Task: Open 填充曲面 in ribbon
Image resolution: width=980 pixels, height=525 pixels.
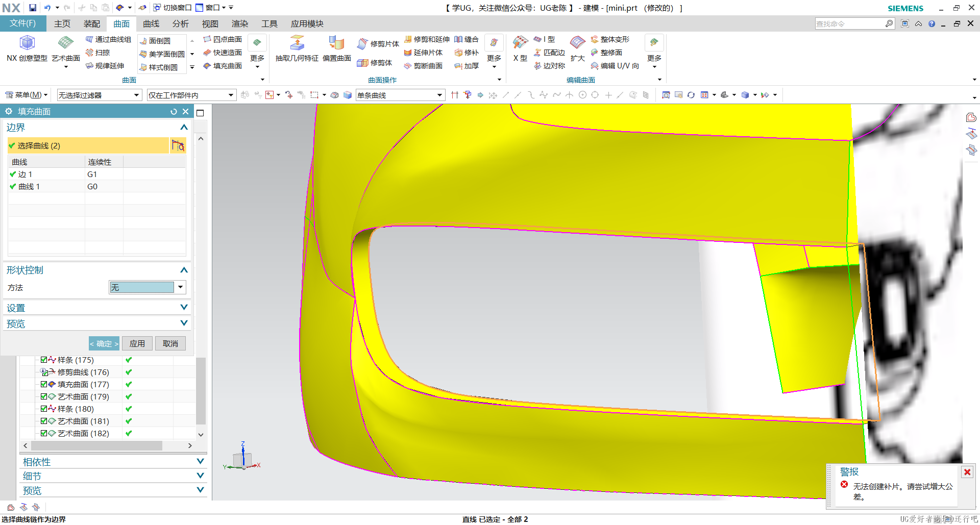Action: coord(223,66)
